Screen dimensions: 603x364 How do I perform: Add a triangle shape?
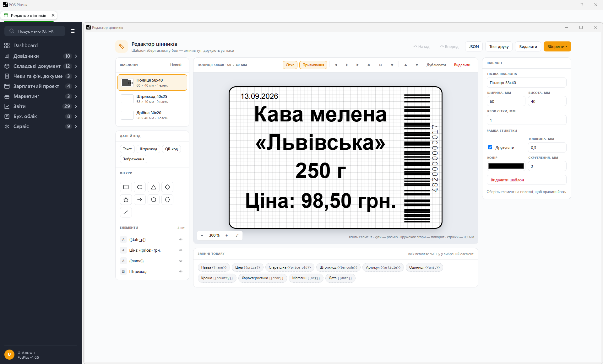point(154,187)
